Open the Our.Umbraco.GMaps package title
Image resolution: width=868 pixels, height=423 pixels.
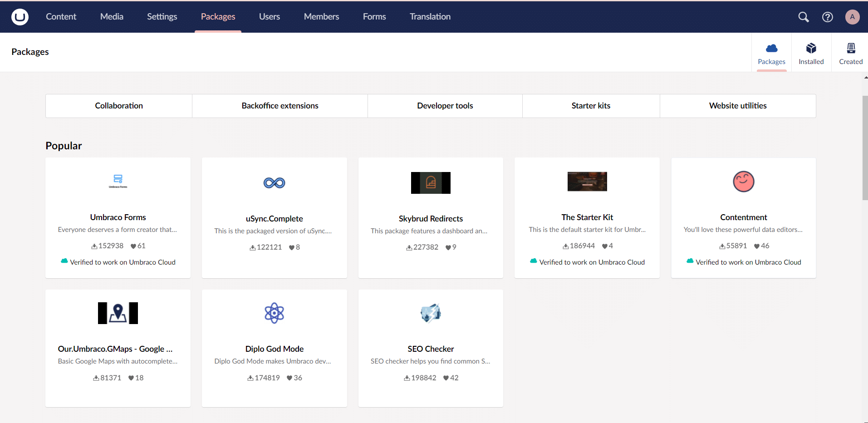tap(115, 349)
